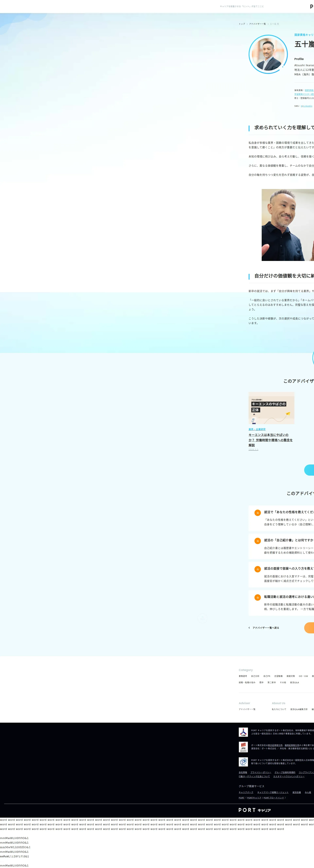Select 面接対策 category
The image size is (314, 868).
pos(291,676)
